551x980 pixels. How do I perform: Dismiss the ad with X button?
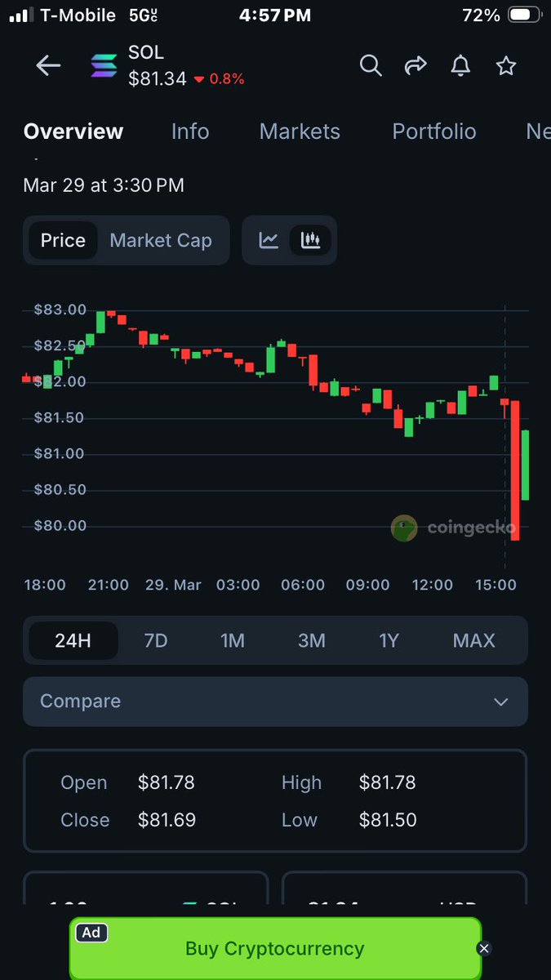(x=484, y=948)
